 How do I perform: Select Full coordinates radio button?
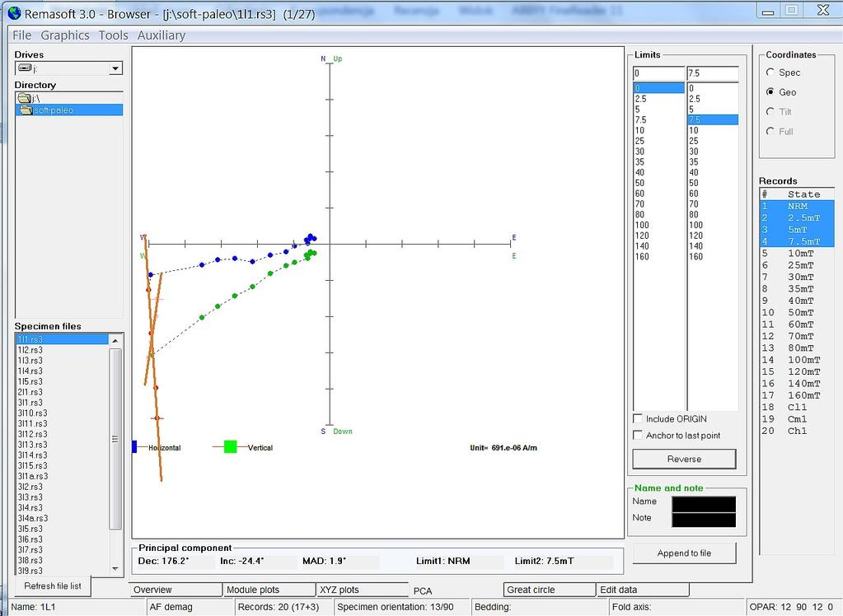tap(770, 131)
